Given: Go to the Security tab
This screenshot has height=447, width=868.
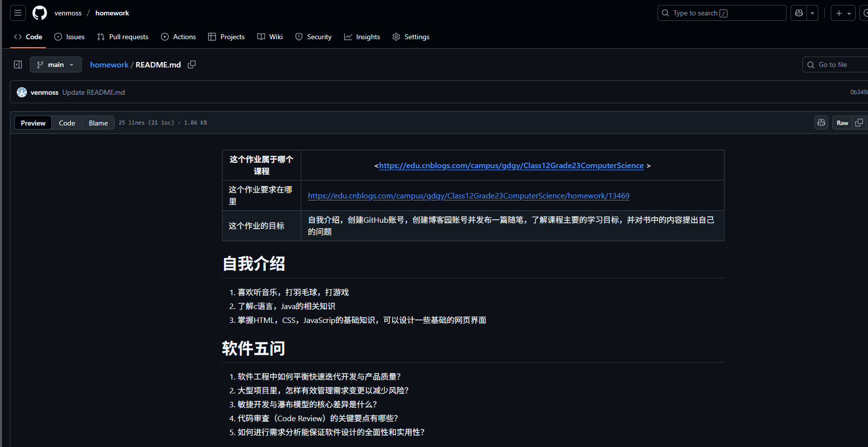Looking at the screenshot, I should 313,37.
